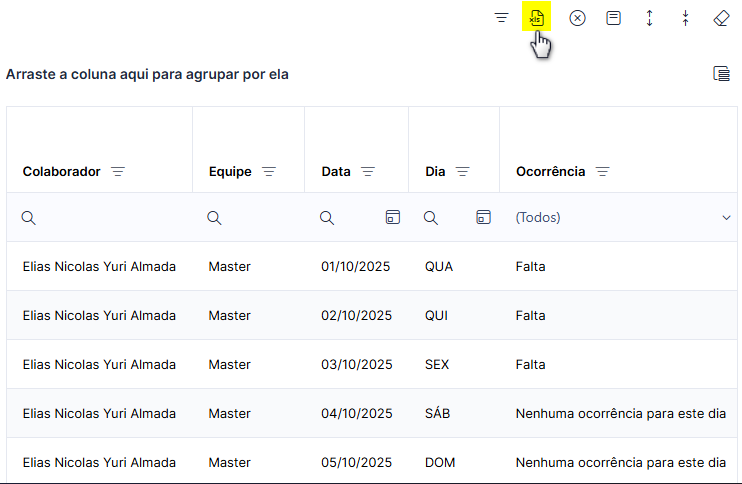Expand the (Todos) Ocorrência dropdown arrow
The image size is (742, 484).
click(726, 218)
